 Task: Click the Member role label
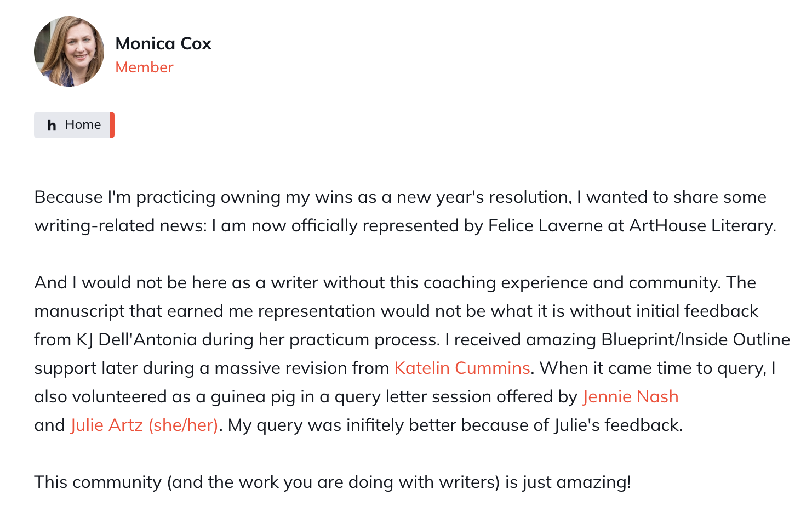coord(144,67)
